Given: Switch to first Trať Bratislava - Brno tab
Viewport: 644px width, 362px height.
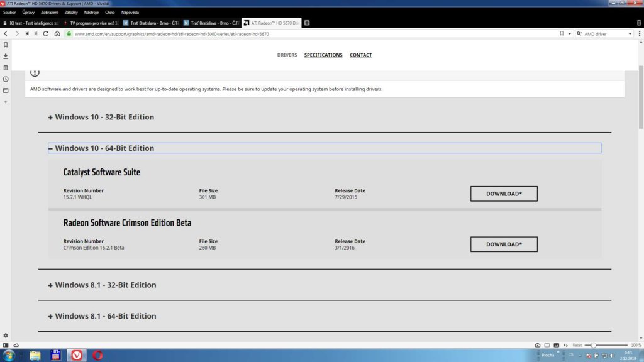Looking at the screenshot, I should coord(151,23).
